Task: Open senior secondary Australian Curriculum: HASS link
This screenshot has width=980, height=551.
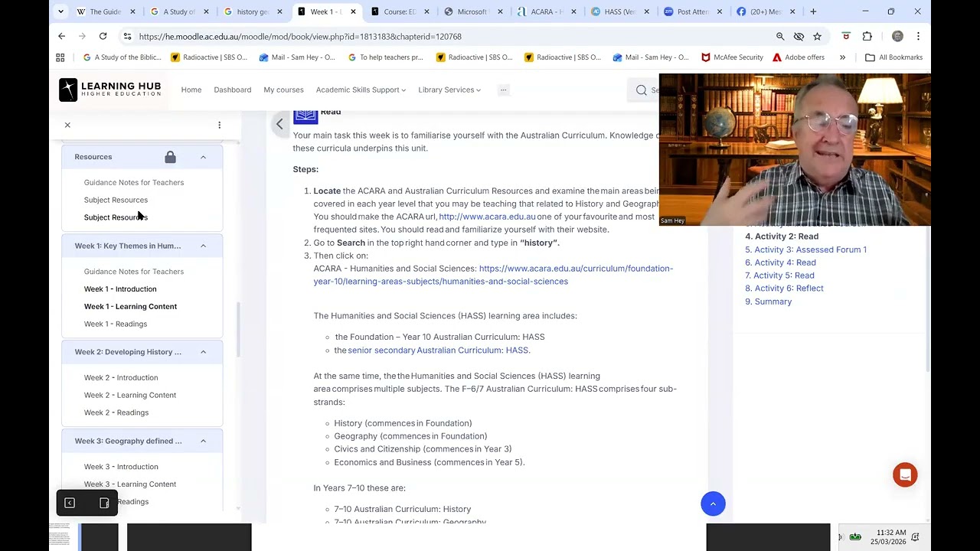Action: click(x=438, y=350)
